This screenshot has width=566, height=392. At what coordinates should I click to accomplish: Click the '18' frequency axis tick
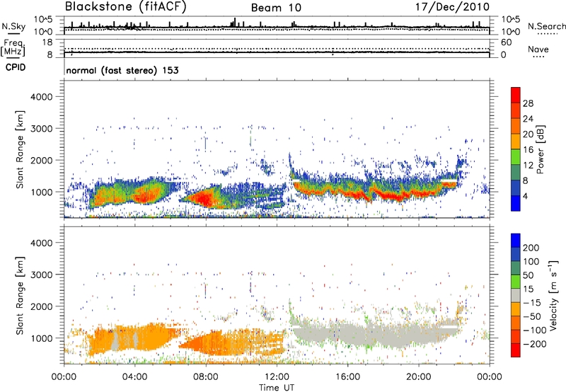point(47,42)
